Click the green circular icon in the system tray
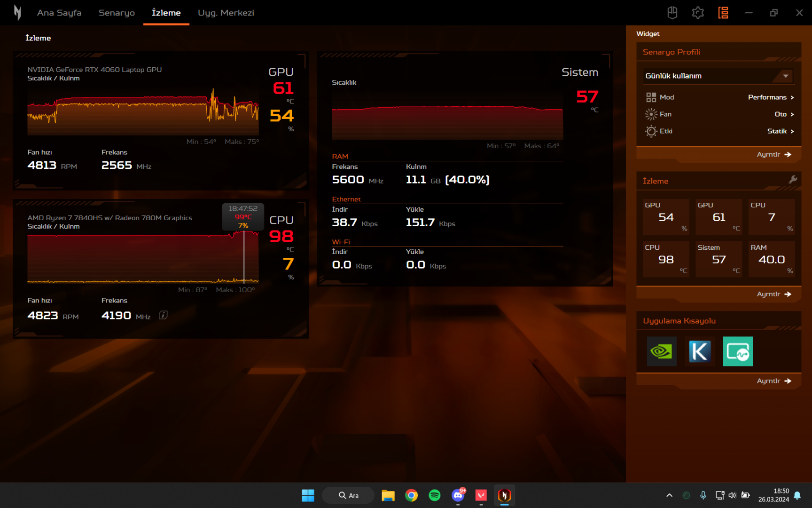The width and height of the screenshot is (812, 508). point(687,495)
